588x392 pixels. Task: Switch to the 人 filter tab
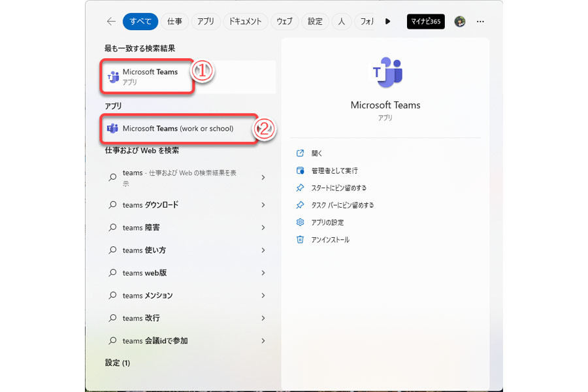point(341,22)
